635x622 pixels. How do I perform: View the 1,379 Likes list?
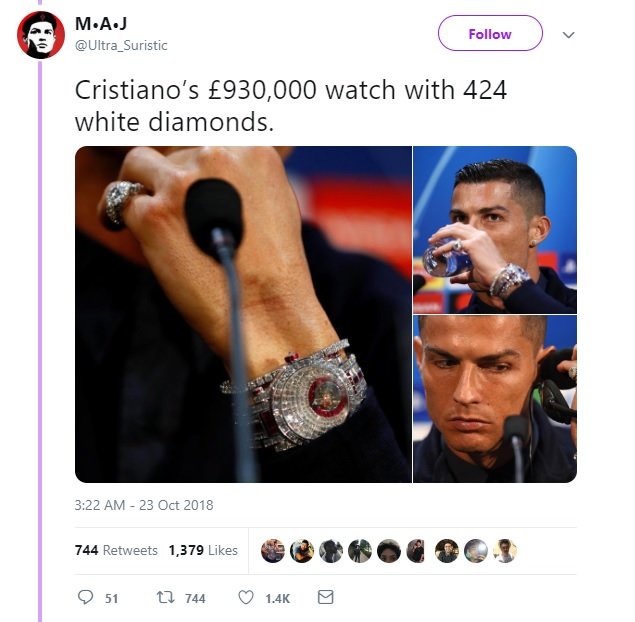[203, 550]
